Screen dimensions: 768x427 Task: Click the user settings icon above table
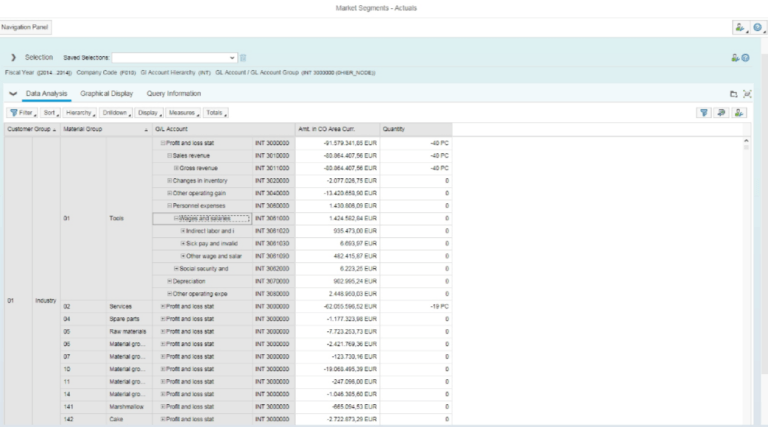(x=739, y=113)
